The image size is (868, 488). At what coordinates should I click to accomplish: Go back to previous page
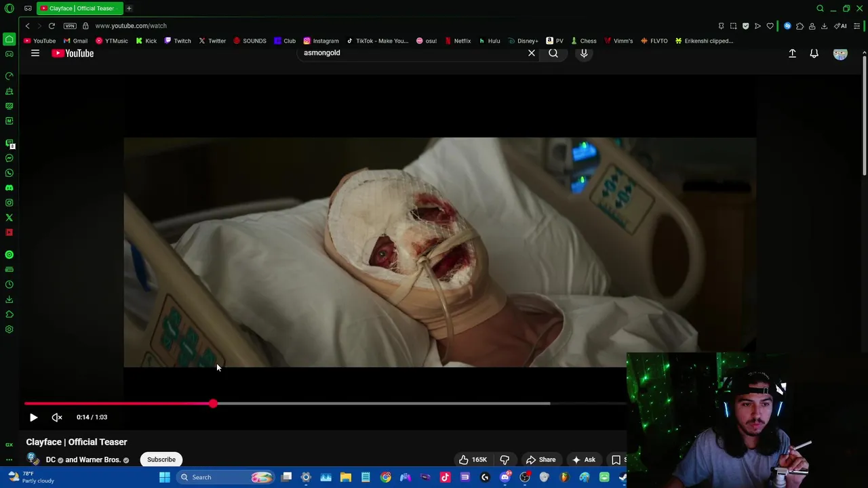tap(27, 26)
